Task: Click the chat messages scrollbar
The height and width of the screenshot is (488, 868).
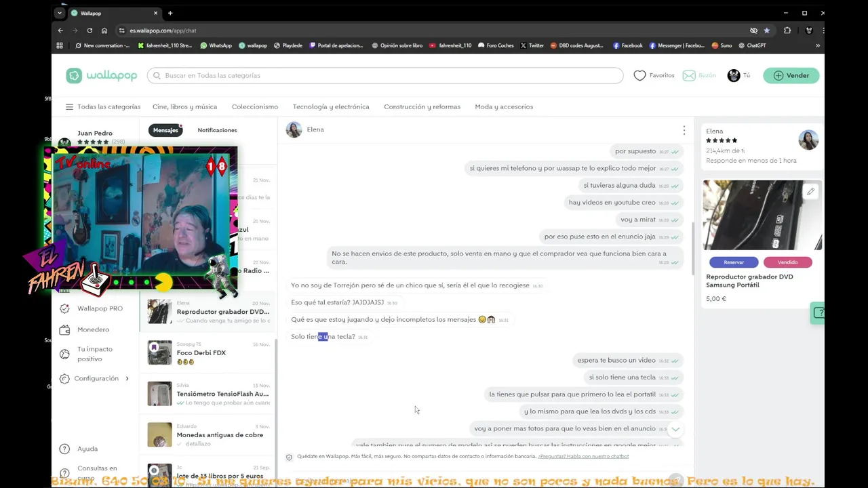Action: (x=692, y=247)
